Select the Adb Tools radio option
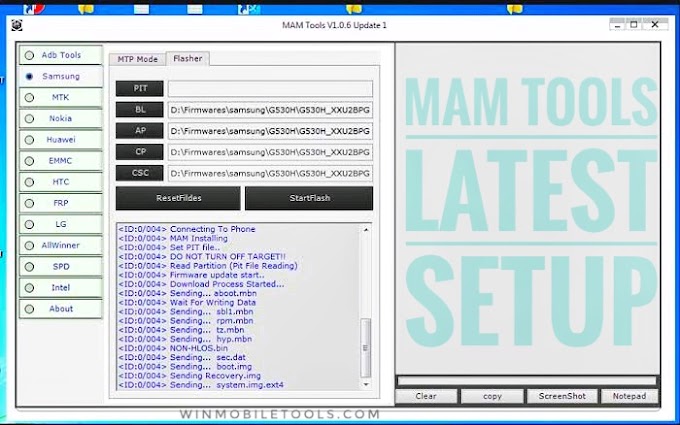Image resolution: width=680 pixels, height=425 pixels. (60, 55)
